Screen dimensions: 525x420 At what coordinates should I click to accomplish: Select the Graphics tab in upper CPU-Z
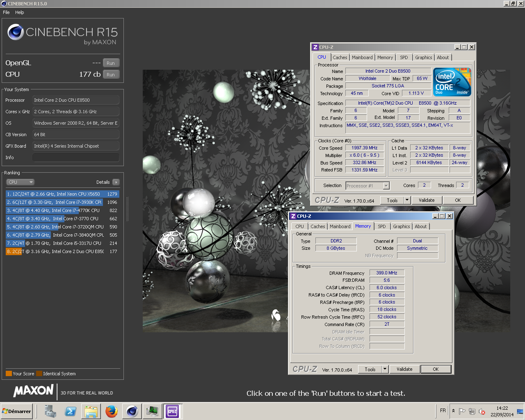click(x=423, y=57)
